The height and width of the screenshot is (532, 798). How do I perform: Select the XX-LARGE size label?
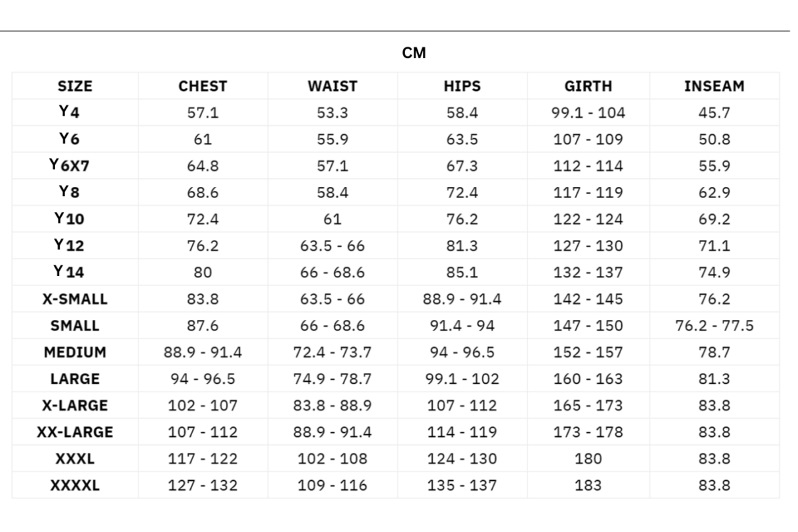(x=75, y=432)
